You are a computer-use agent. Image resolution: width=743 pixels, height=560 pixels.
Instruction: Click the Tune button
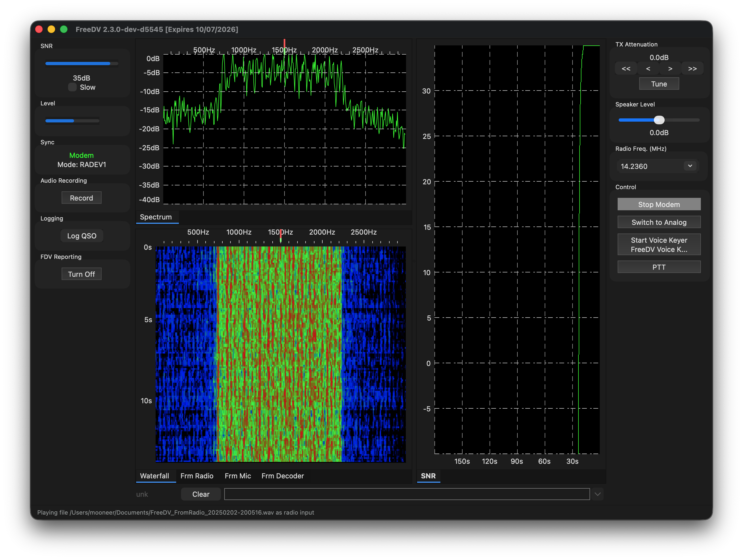point(659,84)
